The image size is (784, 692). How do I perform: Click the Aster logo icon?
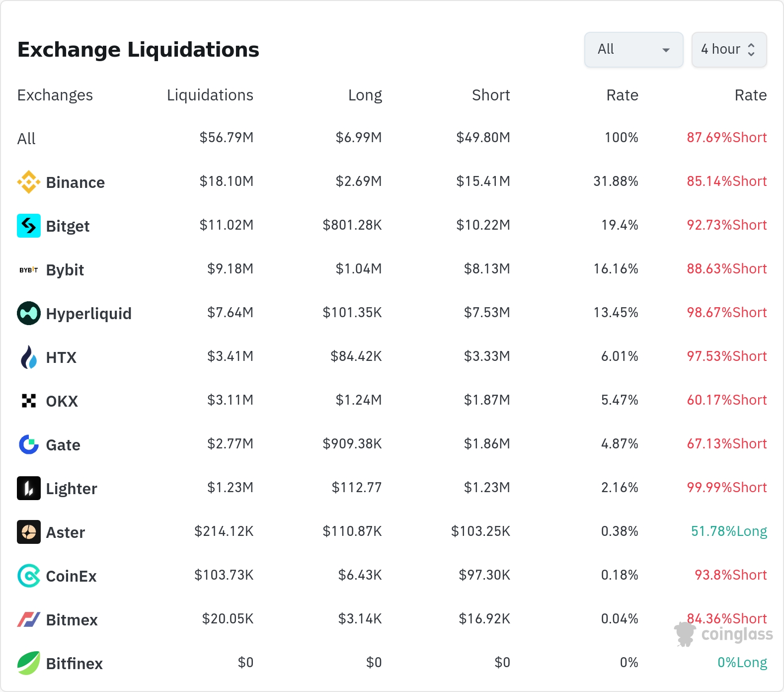point(29,532)
